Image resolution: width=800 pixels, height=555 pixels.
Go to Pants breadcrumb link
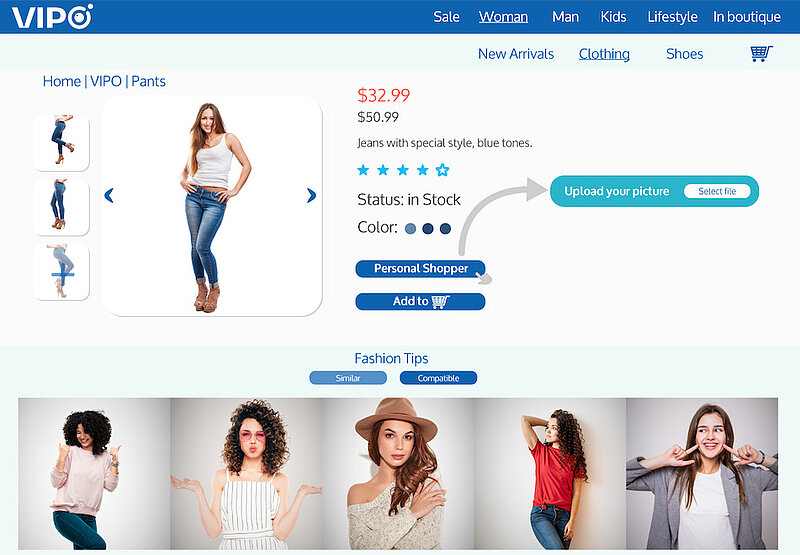(148, 82)
